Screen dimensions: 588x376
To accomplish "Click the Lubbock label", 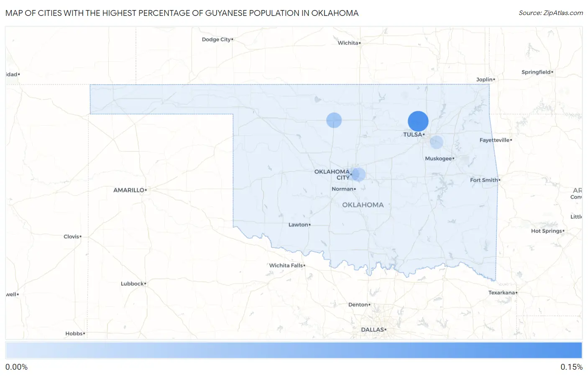I will pos(132,284).
